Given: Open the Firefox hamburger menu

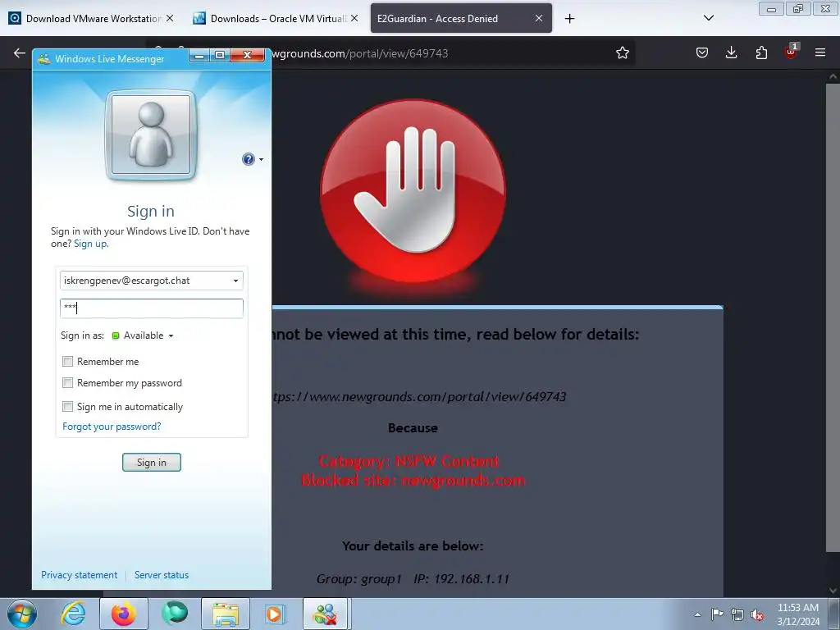Looking at the screenshot, I should pos(819,52).
